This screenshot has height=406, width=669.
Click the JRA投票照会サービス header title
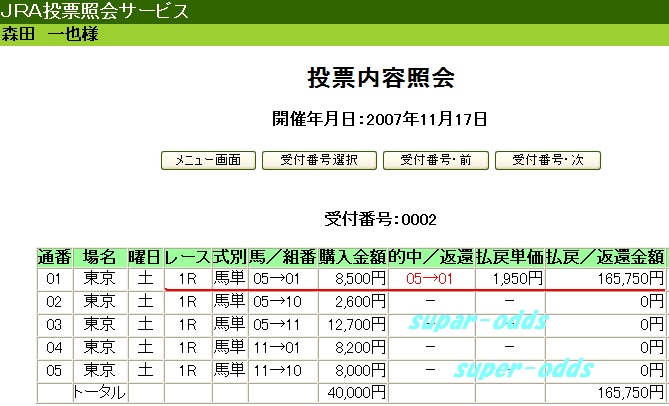click(x=95, y=12)
